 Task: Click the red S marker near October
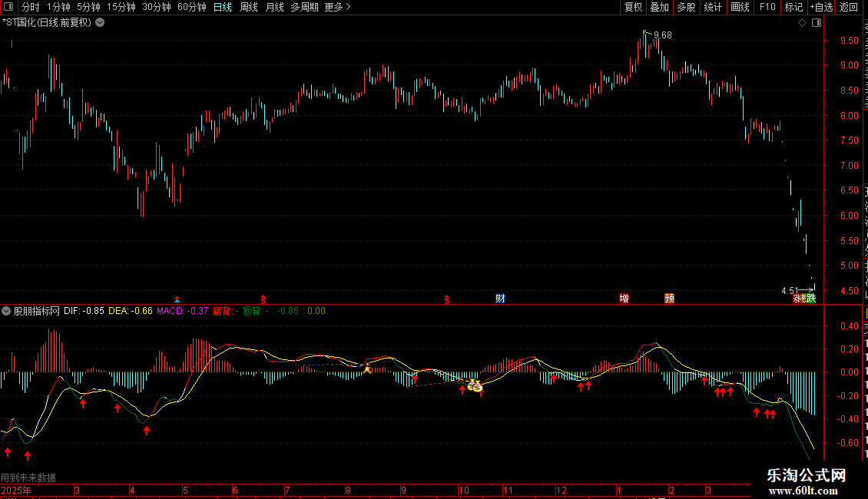click(447, 299)
